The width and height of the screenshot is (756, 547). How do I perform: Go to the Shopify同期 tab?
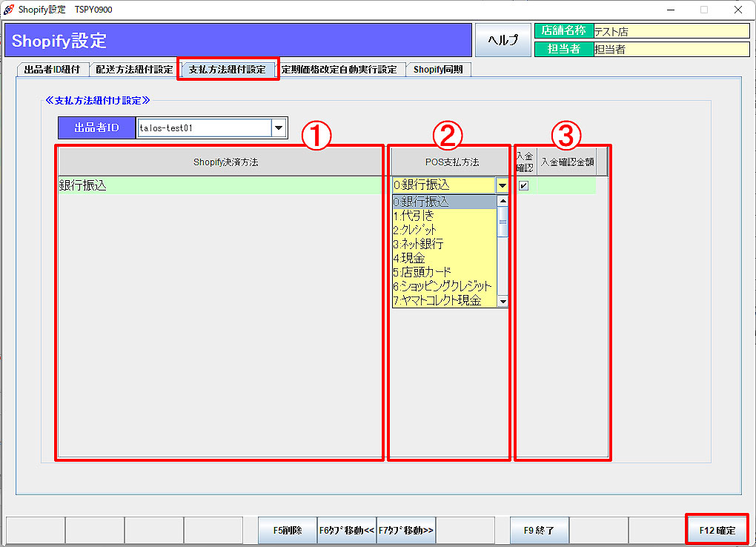pyautogui.click(x=438, y=70)
